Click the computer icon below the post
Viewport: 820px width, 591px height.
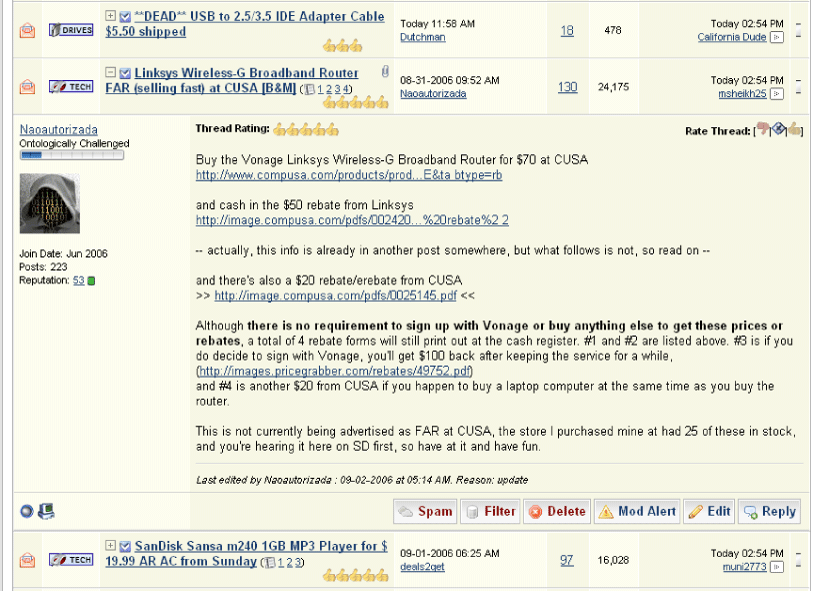pos(46,512)
